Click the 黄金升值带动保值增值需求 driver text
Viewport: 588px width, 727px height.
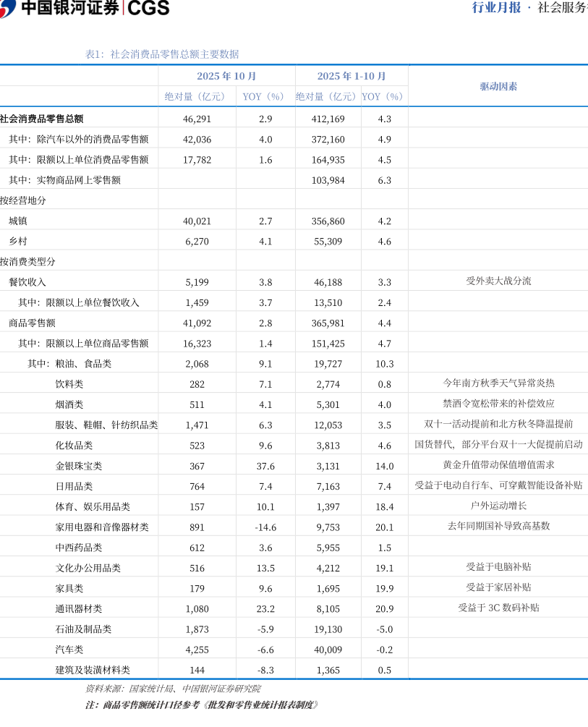(498, 465)
